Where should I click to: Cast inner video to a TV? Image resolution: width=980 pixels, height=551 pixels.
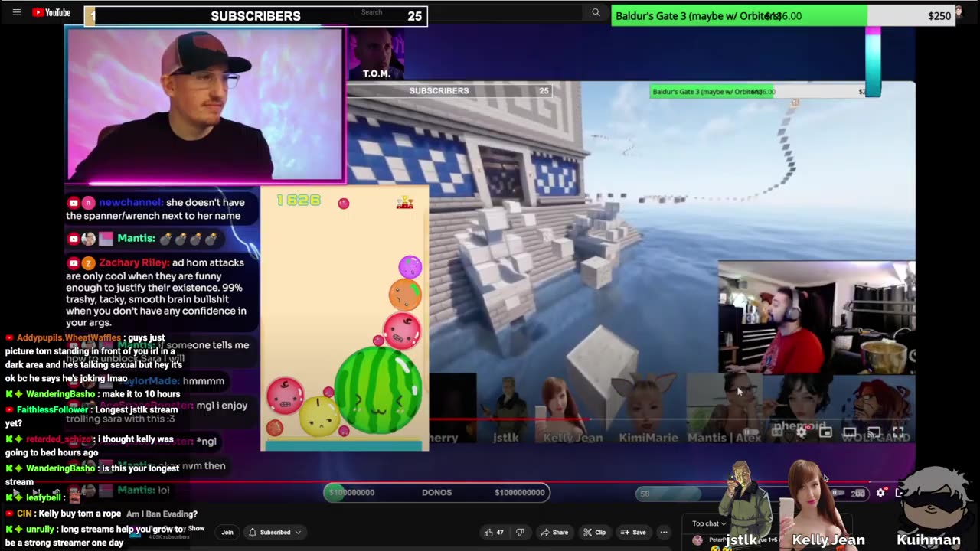pos(874,432)
